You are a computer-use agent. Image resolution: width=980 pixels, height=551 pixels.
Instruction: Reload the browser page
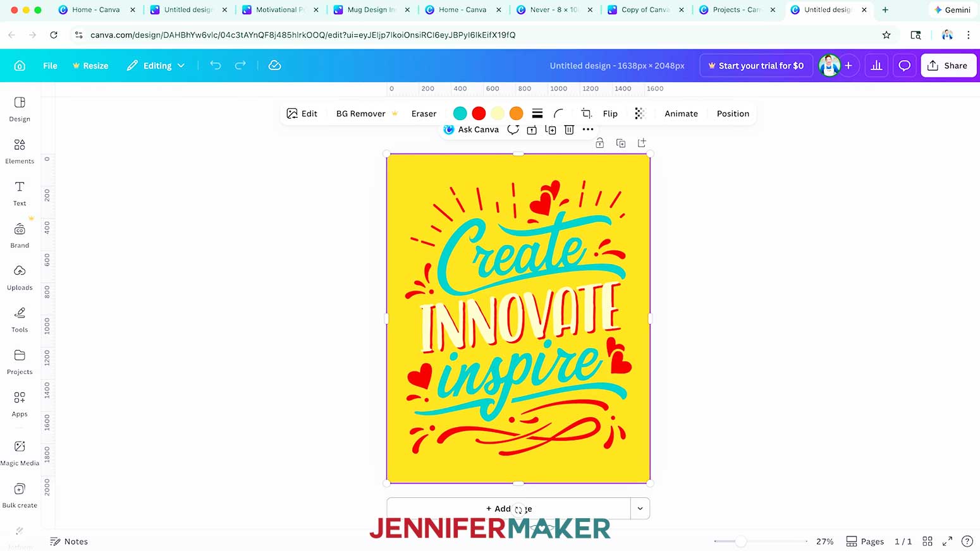[54, 35]
